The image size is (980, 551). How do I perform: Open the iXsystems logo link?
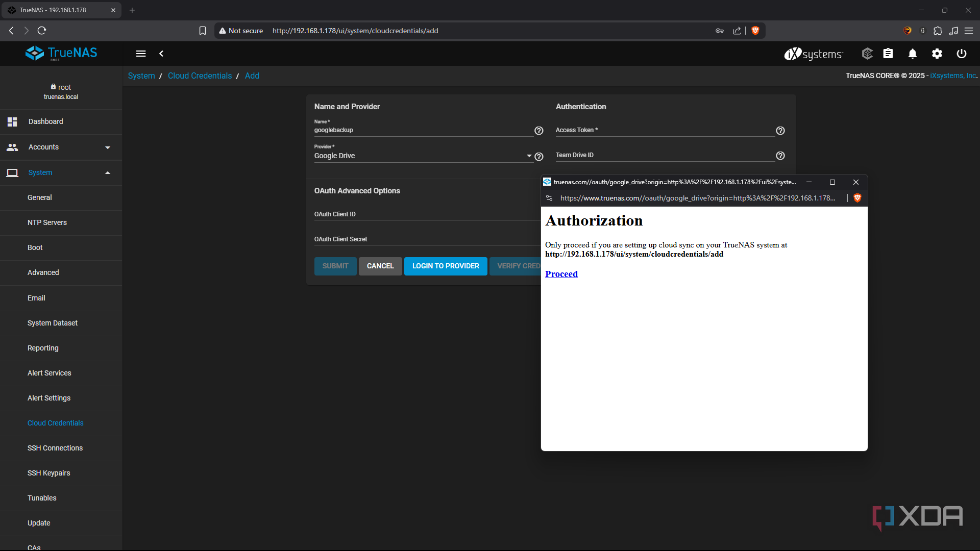click(814, 54)
